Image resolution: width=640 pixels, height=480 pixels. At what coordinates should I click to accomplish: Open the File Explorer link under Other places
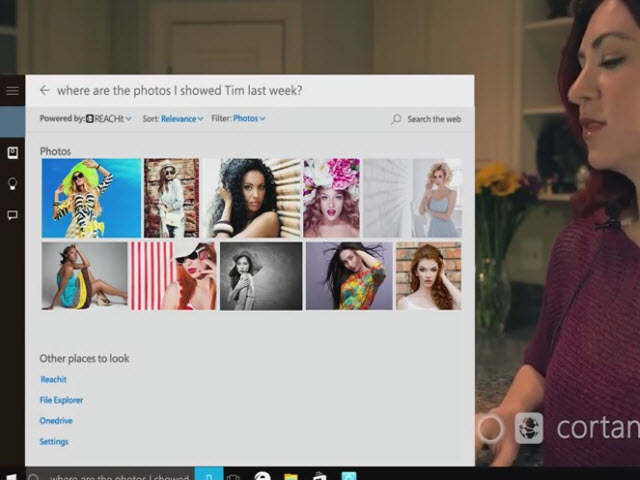pos(61,400)
